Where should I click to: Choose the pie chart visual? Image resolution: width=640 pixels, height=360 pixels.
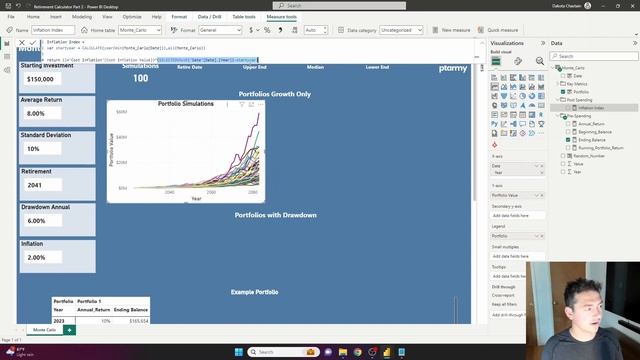pos(522,96)
